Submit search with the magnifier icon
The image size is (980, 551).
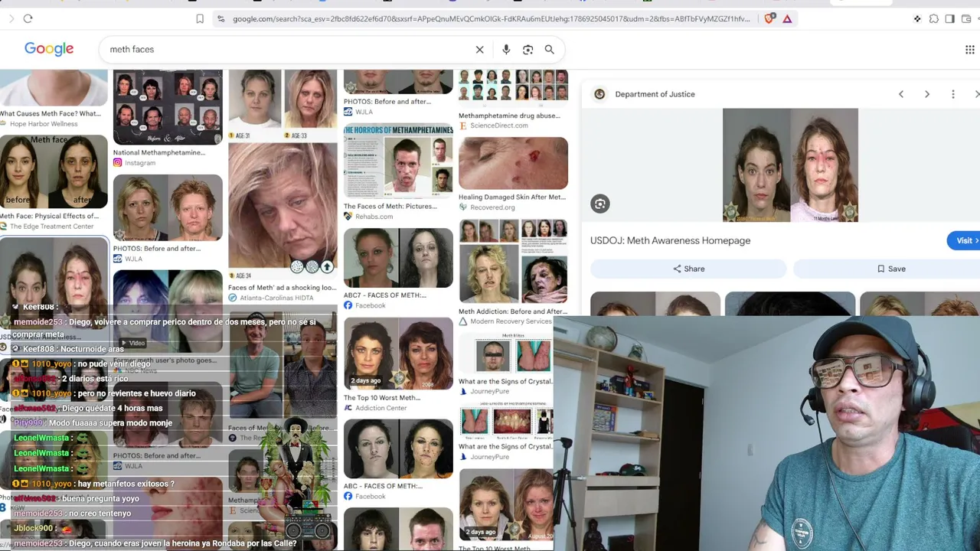(x=549, y=50)
